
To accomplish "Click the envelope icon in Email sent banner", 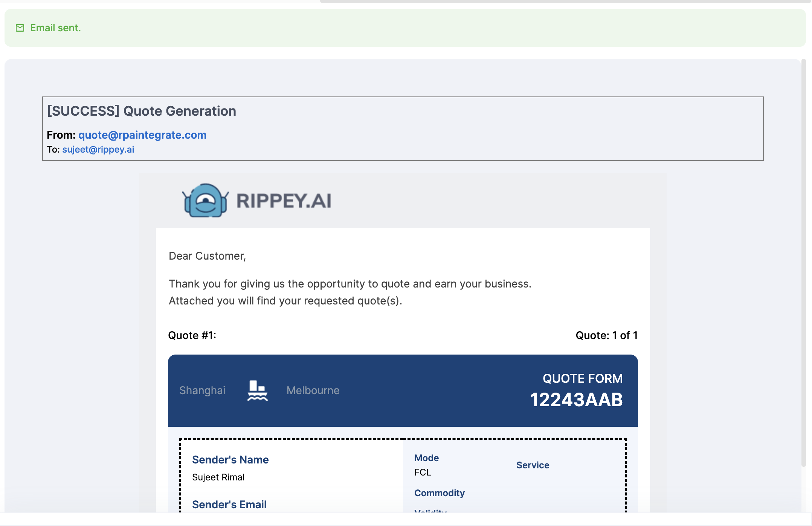I will click(x=20, y=28).
